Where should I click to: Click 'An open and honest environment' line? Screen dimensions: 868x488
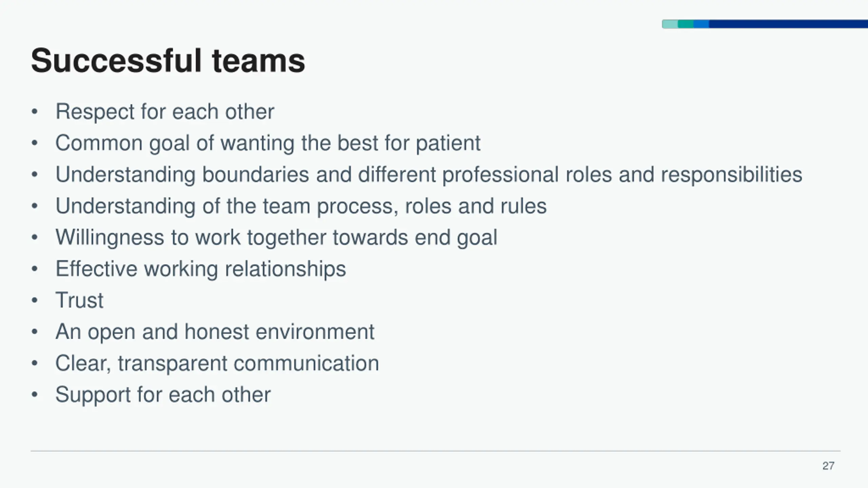(215, 332)
